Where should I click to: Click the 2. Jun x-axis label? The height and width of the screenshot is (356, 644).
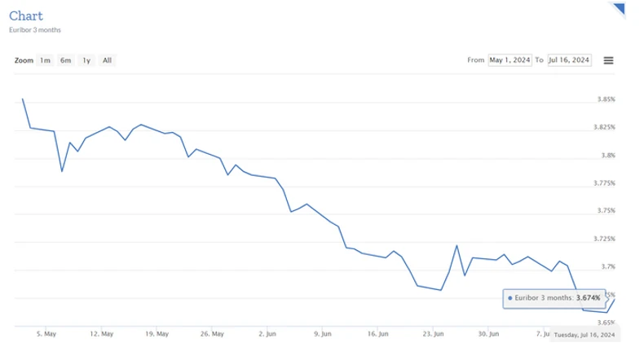(x=267, y=333)
